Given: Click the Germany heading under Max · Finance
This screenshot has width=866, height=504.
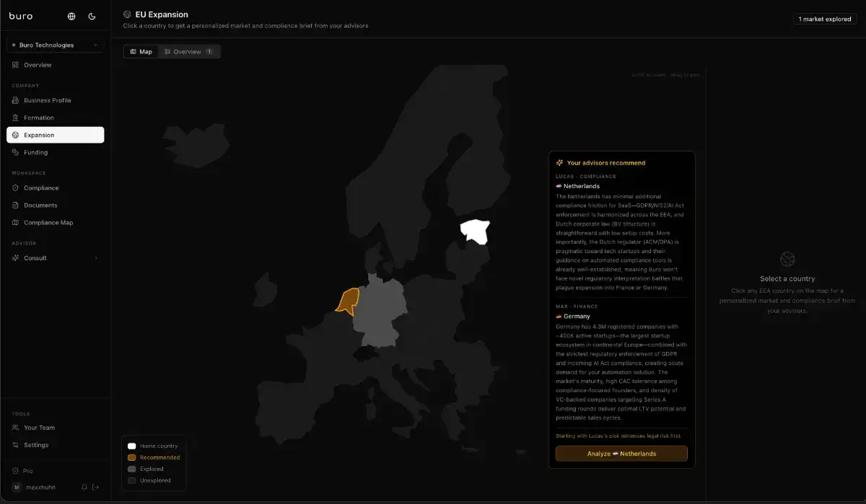Looking at the screenshot, I should tap(573, 316).
